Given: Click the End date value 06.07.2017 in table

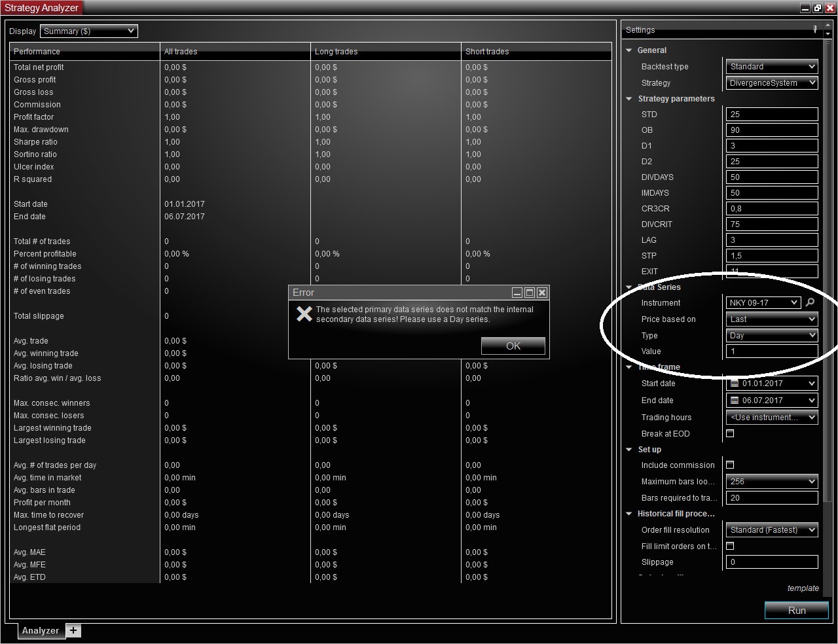Looking at the screenshot, I should [185, 217].
